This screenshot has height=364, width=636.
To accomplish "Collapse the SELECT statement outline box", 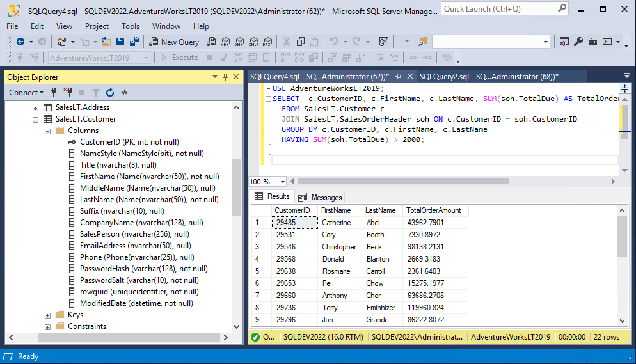I will click(x=268, y=99).
